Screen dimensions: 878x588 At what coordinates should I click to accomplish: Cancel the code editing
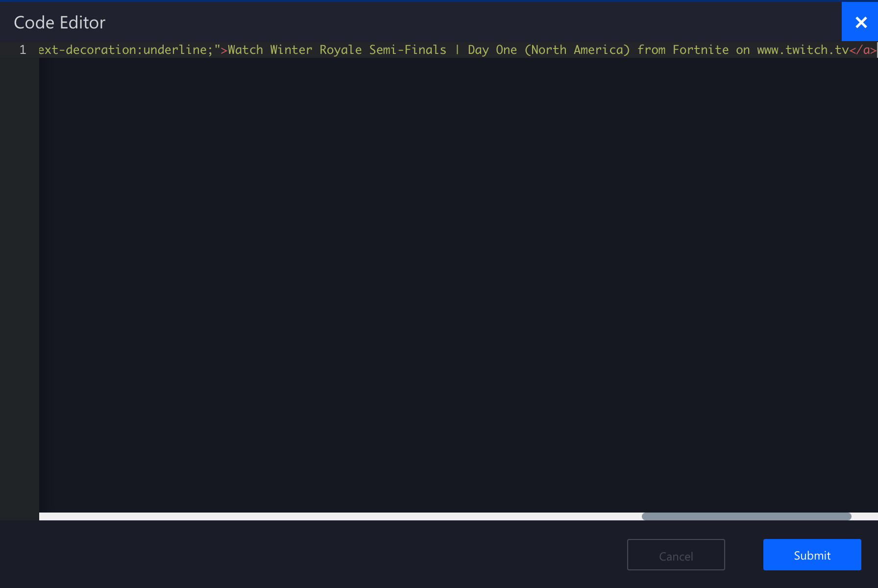[x=676, y=555]
